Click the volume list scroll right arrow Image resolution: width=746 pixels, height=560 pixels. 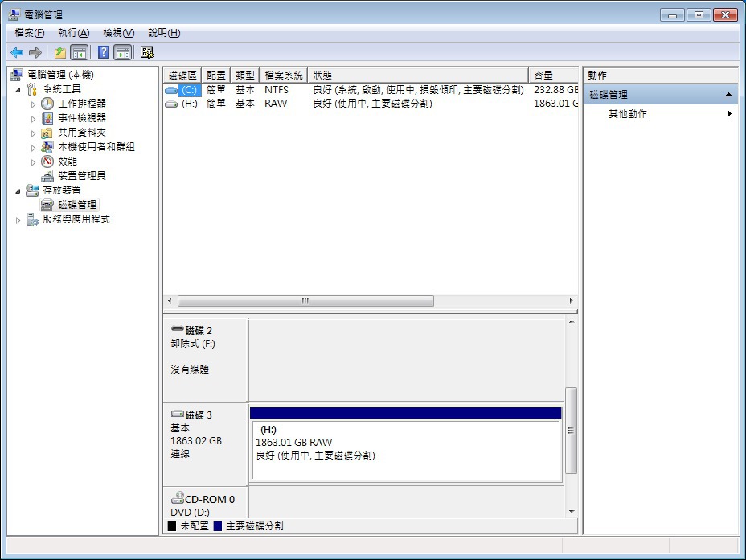(x=572, y=301)
